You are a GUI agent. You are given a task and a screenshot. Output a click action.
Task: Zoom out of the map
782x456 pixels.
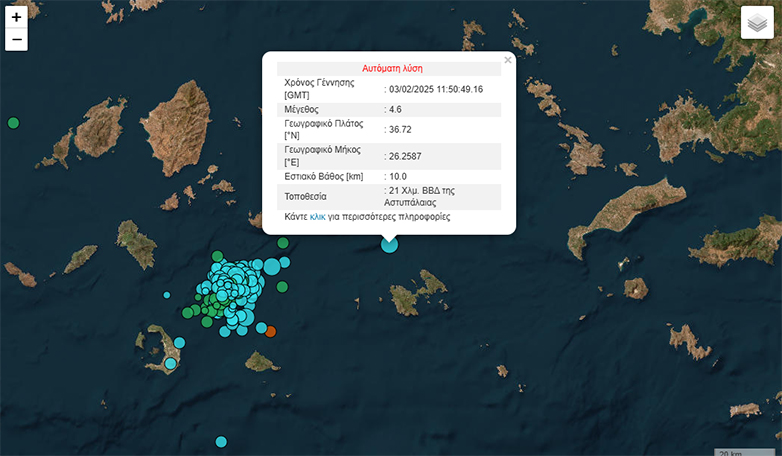tap(16, 40)
